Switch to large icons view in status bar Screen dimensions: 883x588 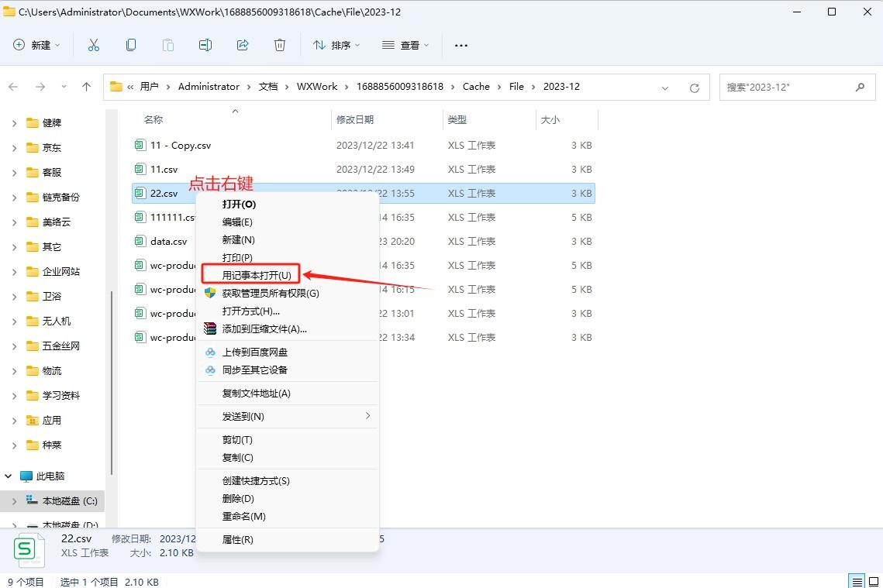coord(874,582)
